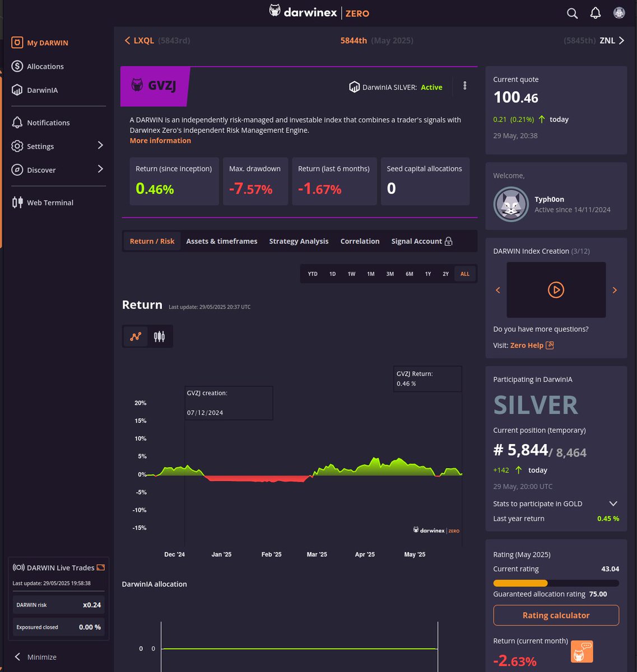The height and width of the screenshot is (672, 637).
Task: Click the darwinex ZERO logo
Action: coord(319,12)
